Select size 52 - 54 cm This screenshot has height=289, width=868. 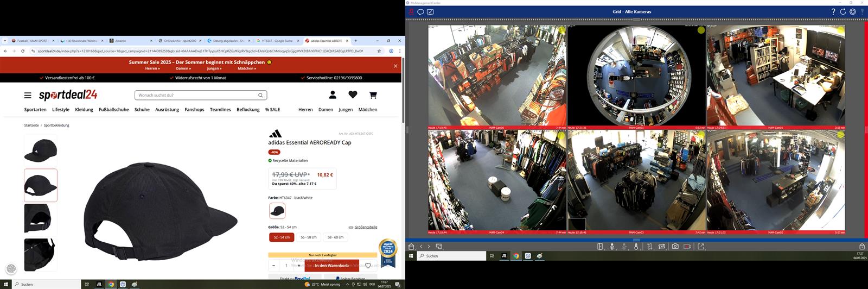point(282,237)
